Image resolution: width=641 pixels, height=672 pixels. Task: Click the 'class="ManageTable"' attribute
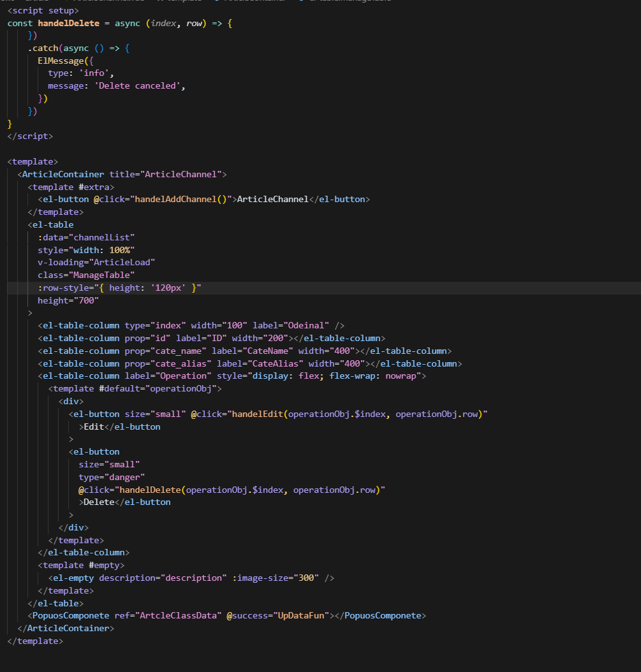(86, 275)
